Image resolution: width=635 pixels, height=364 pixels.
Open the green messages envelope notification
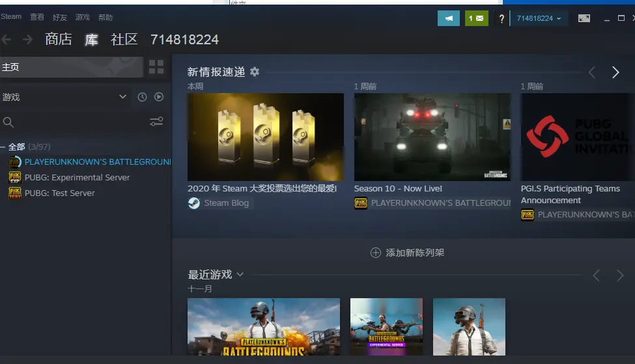[476, 18]
